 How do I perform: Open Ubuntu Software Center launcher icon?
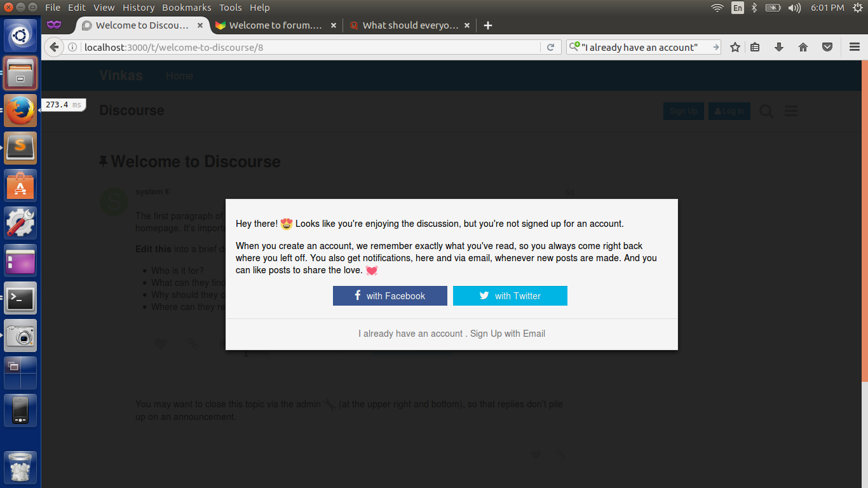[20, 186]
